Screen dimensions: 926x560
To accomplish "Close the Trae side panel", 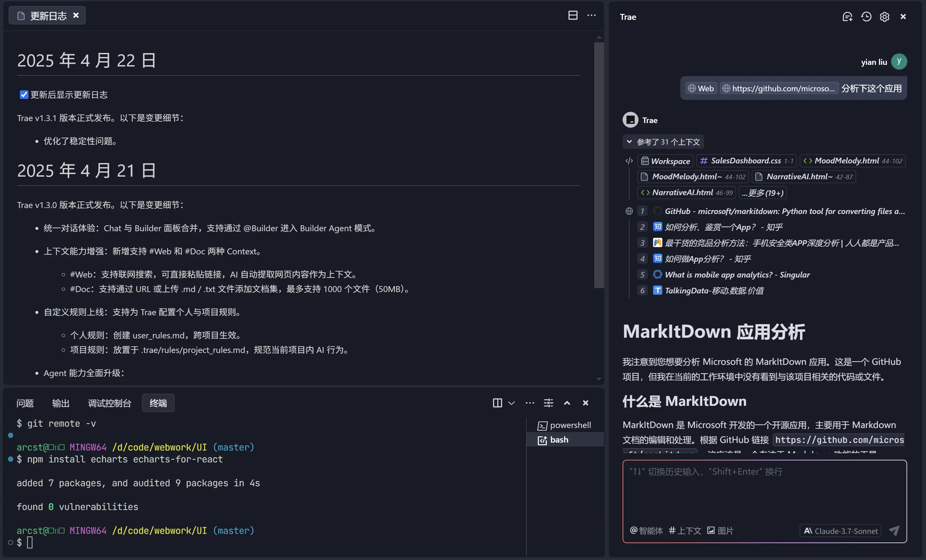I will [903, 17].
